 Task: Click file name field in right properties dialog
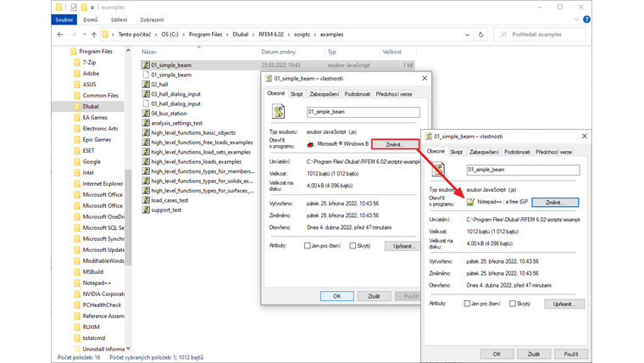pos(523,170)
